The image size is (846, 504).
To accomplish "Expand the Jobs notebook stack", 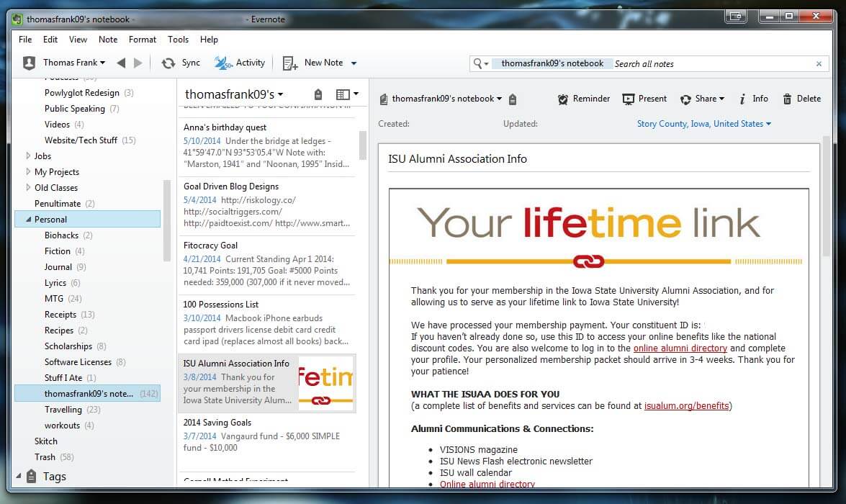I will click(x=28, y=156).
